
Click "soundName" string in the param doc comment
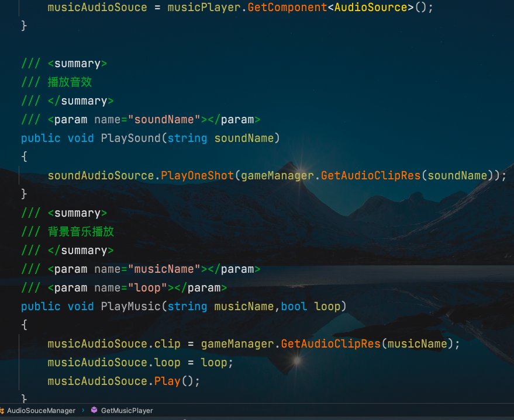[164, 120]
